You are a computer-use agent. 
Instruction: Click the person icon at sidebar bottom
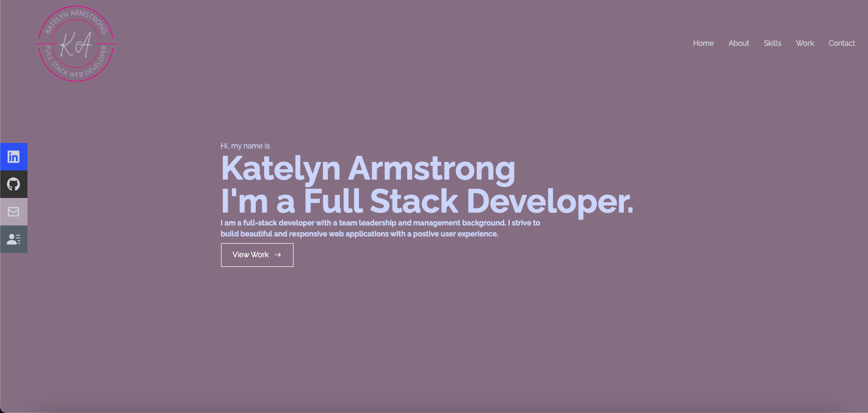pyautogui.click(x=13, y=239)
